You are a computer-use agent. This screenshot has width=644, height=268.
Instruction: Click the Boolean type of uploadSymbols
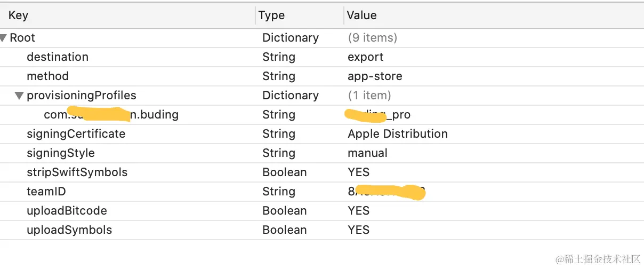[284, 230]
